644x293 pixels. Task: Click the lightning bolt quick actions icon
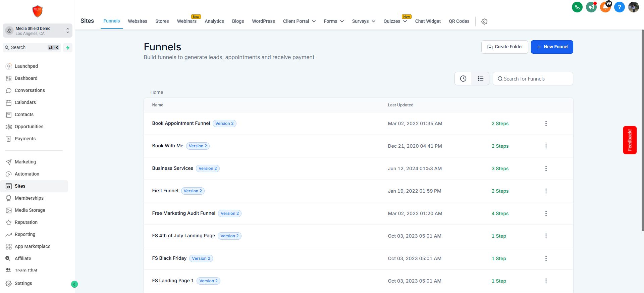tap(68, 48)
